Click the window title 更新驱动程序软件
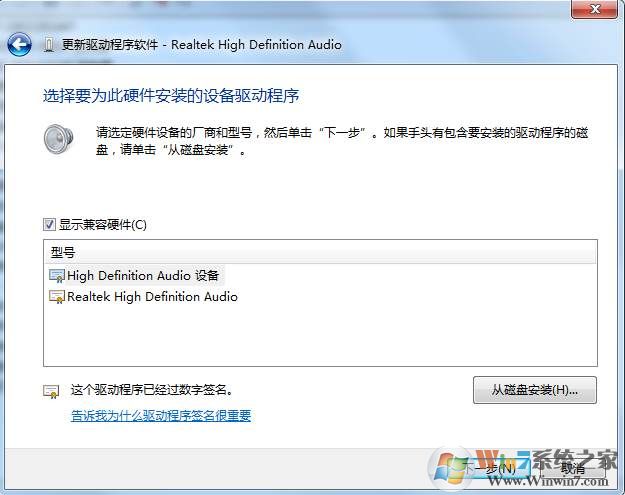The height and width of the screenshot is (495, 625). (110, 45)
